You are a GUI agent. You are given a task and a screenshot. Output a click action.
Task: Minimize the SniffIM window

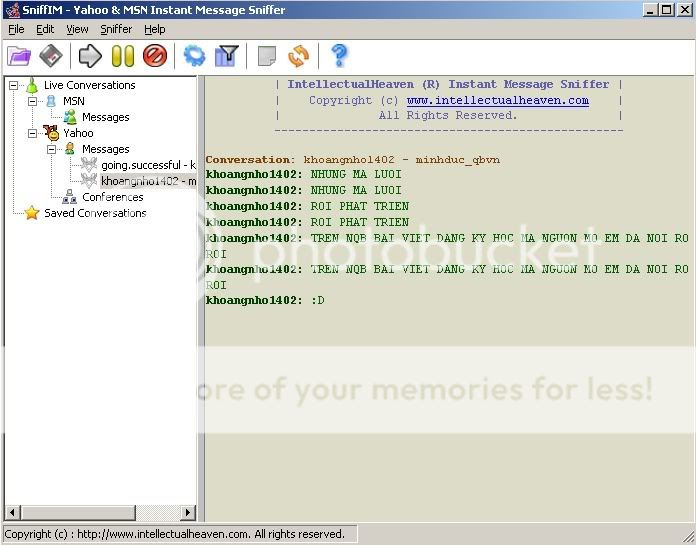650,10
